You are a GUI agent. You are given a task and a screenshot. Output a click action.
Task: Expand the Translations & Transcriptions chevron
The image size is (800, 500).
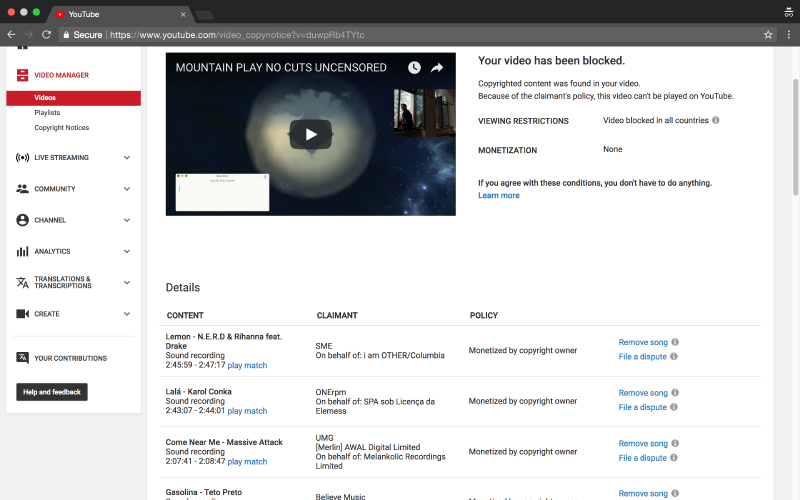click(x=127, y=283)
